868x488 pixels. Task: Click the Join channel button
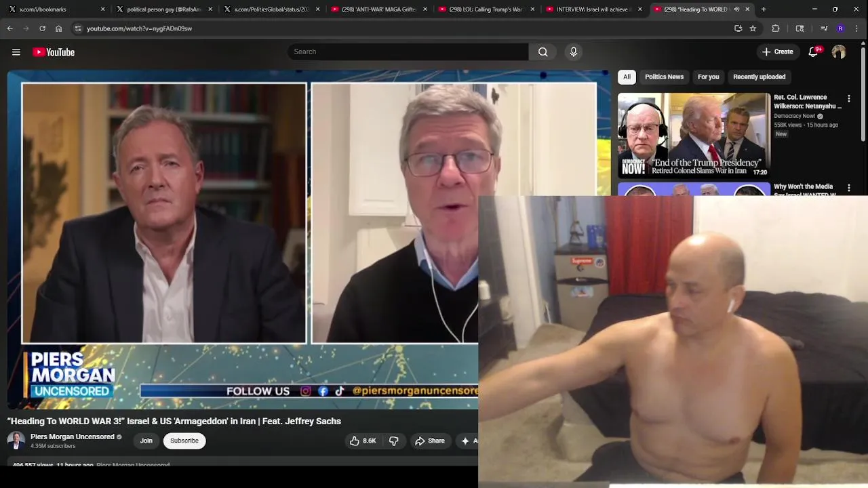pos(146,441)
